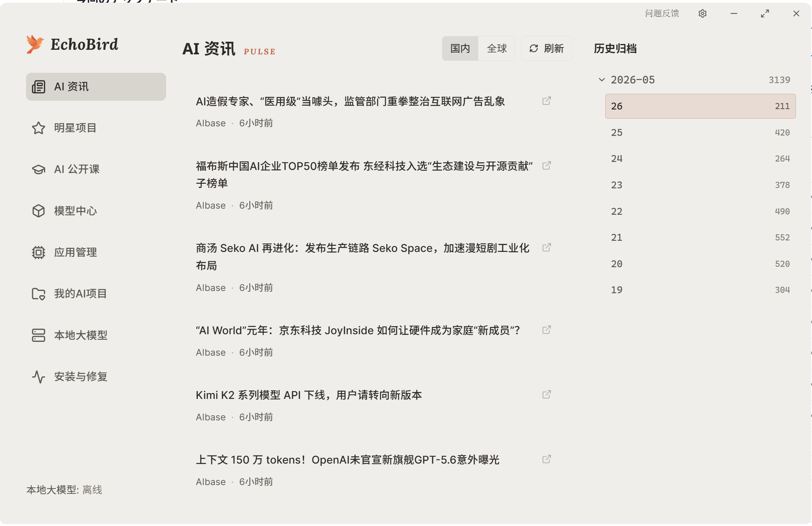Click the EchoBird bird logo

pos(35,44)
